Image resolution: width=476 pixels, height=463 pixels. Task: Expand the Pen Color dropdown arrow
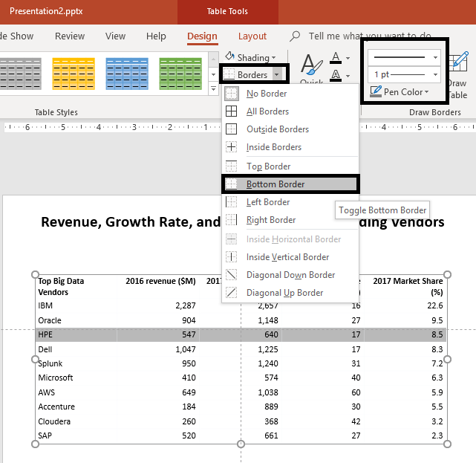tap(426, 91)
